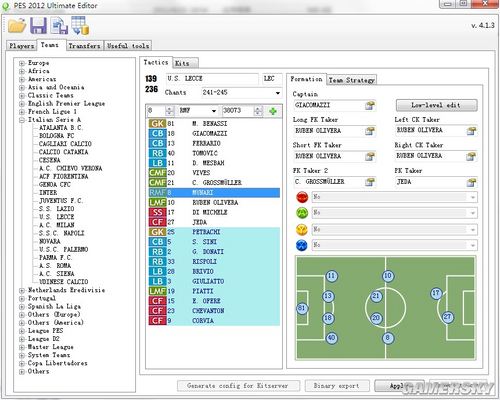Image resolution: width=500 pixels, height=400 pixels.
Task: Click the Long FK Taker picker icon
Action: [370, 131]
